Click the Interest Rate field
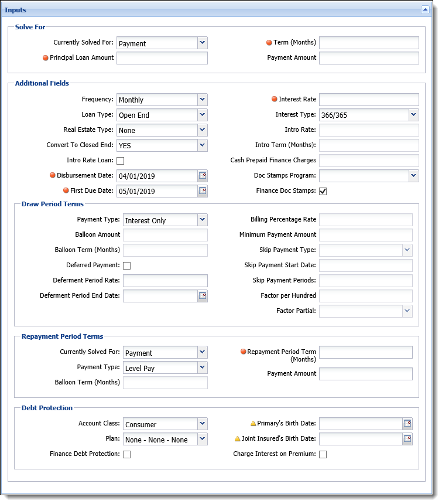 [x=369, y=100]
